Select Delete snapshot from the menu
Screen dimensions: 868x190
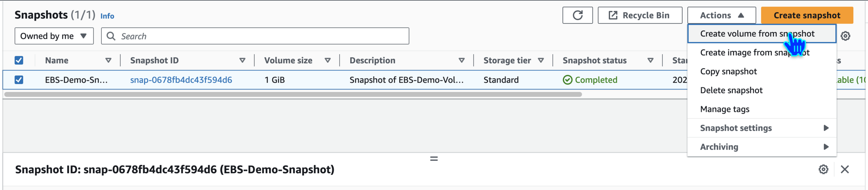pyautogui.click(x=731, y=90)
